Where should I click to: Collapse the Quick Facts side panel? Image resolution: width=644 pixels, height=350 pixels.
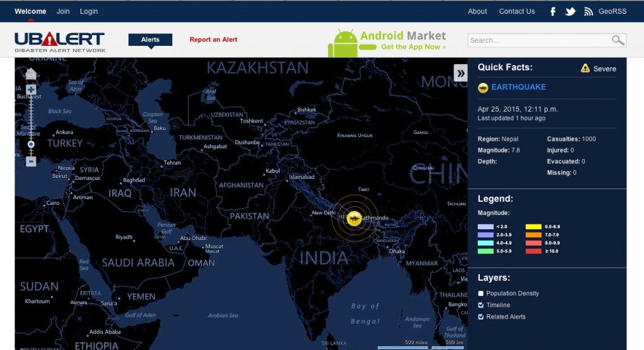click(461, 74)
